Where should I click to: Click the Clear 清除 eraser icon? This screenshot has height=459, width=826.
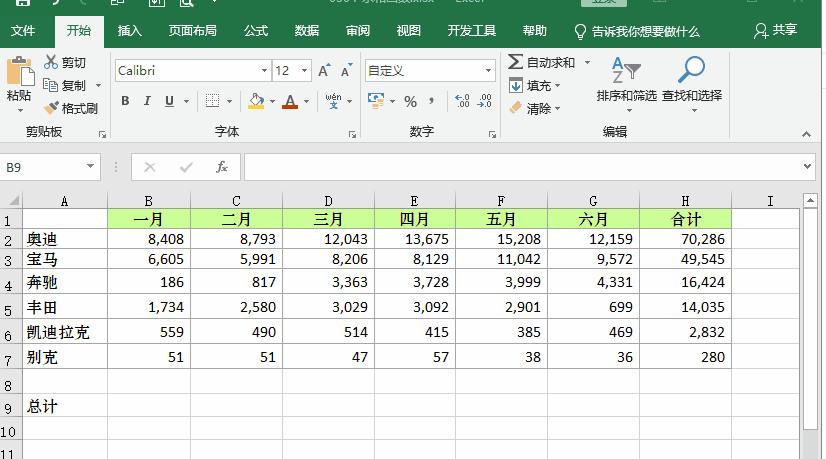point(516,108)
